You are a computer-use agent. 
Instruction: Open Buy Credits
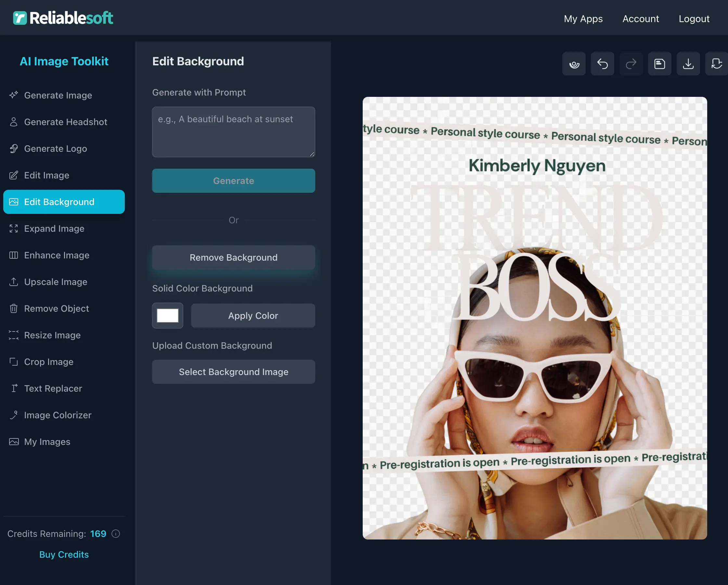(x=64, y=554)
